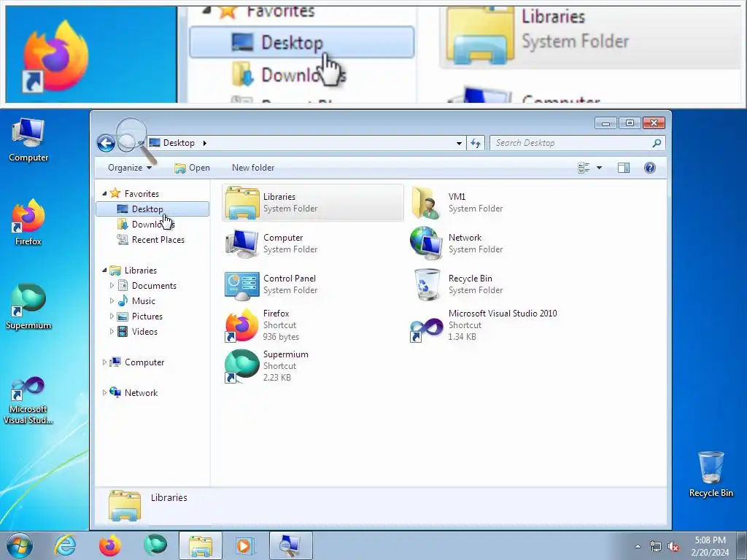Click New folder in the toolbar

pos(253,168)
